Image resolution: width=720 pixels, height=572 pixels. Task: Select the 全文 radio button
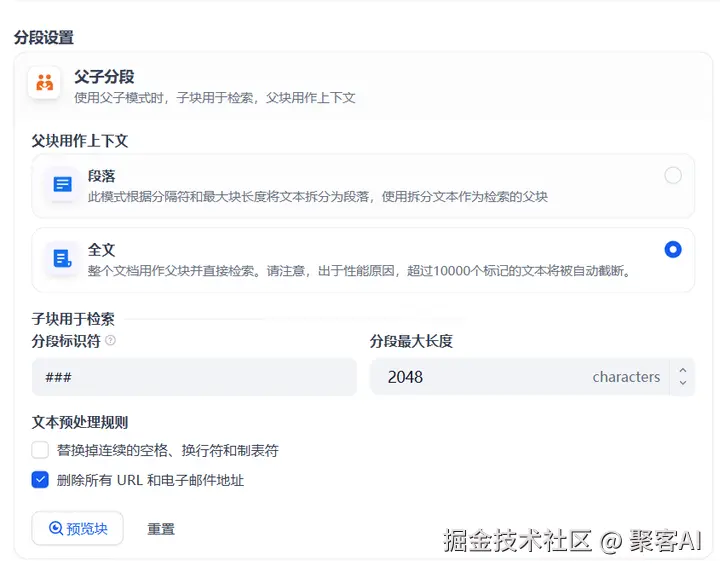[673, 249]
